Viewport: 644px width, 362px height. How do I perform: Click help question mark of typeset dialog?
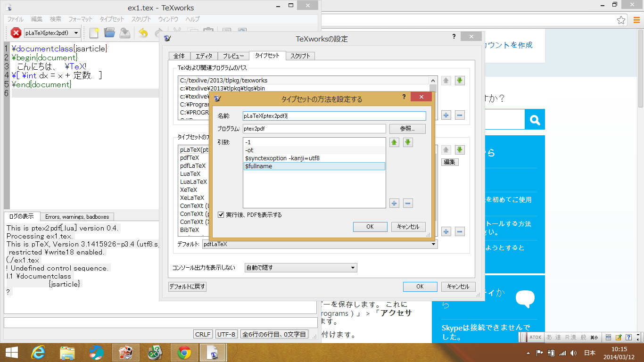pos(404,97)
